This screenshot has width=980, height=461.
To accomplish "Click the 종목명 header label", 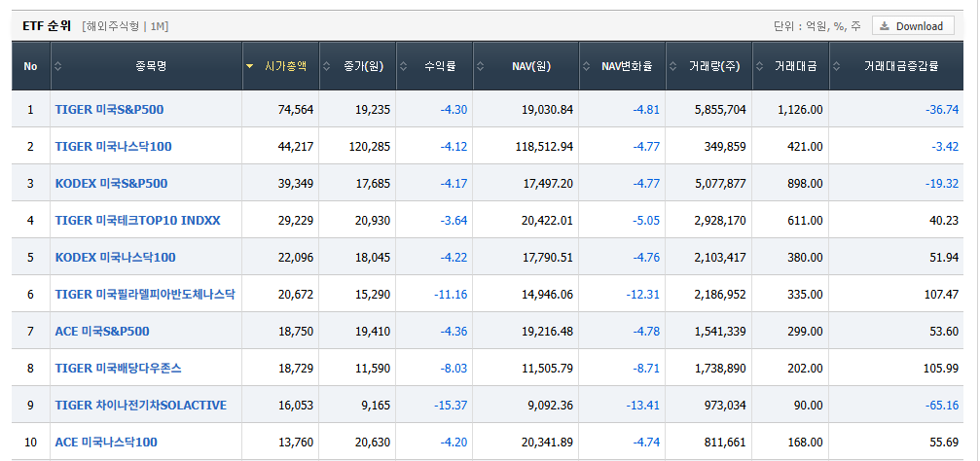I will 151,66.
